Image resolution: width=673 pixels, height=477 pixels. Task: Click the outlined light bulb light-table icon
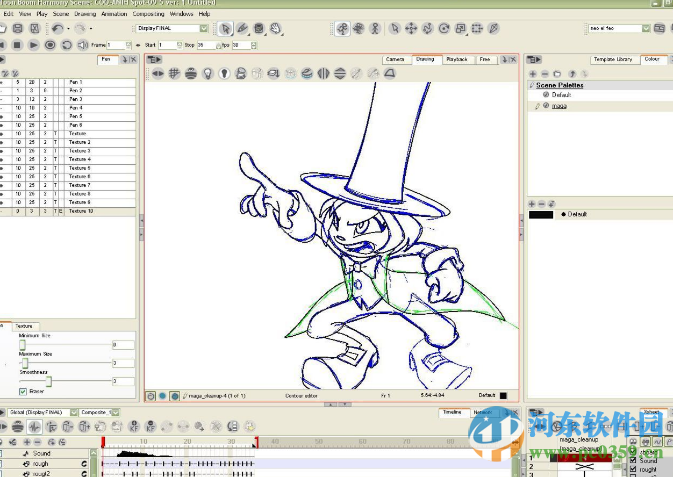click(208, 73)
